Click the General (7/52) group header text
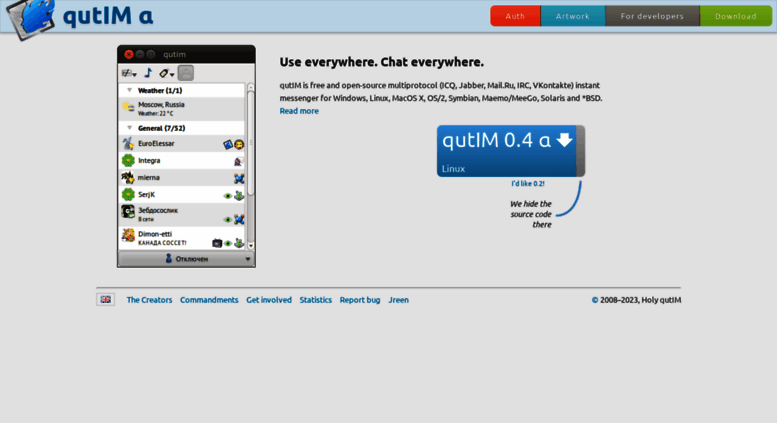Image resolution: width=777 pixels, height=423 pixels. coord(162,128)
